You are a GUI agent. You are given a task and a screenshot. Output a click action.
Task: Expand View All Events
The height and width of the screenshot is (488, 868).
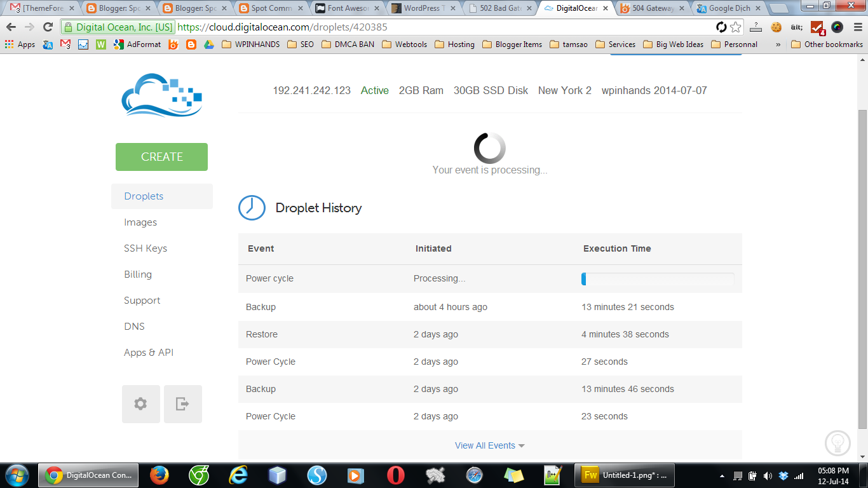pyautogui.click(x=490, y=445)
